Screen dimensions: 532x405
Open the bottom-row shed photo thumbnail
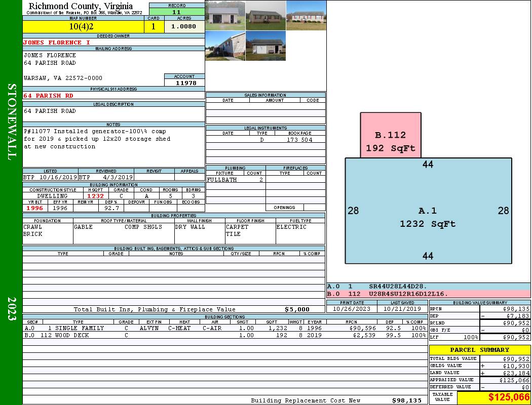(265, 46)
